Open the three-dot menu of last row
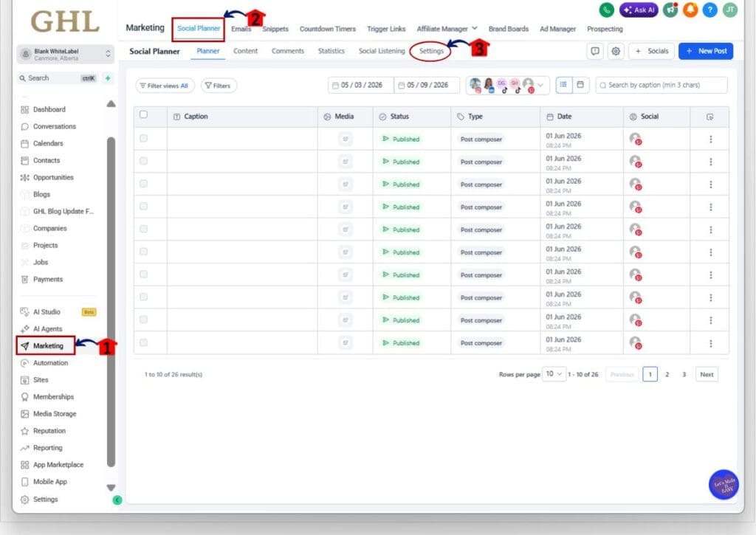This screenshot has width=756, height=535. pos(710,343)
